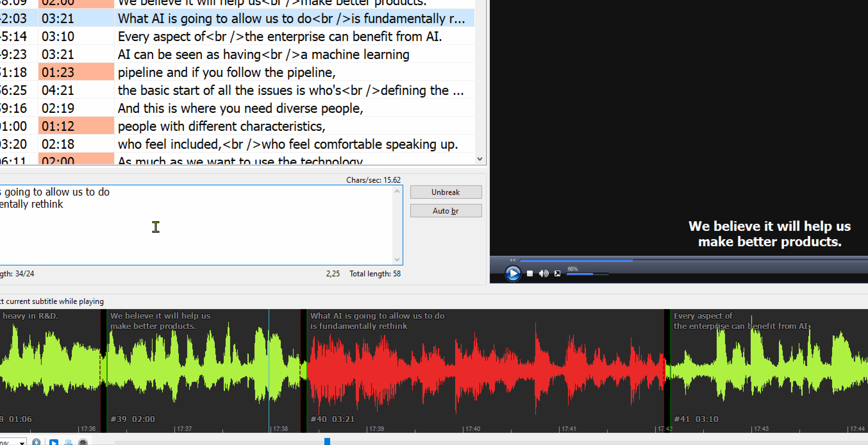Click the rewind double-arrow icon
Image resolution: width=868 pixels, height=445 pixels.
coord(512,260)
